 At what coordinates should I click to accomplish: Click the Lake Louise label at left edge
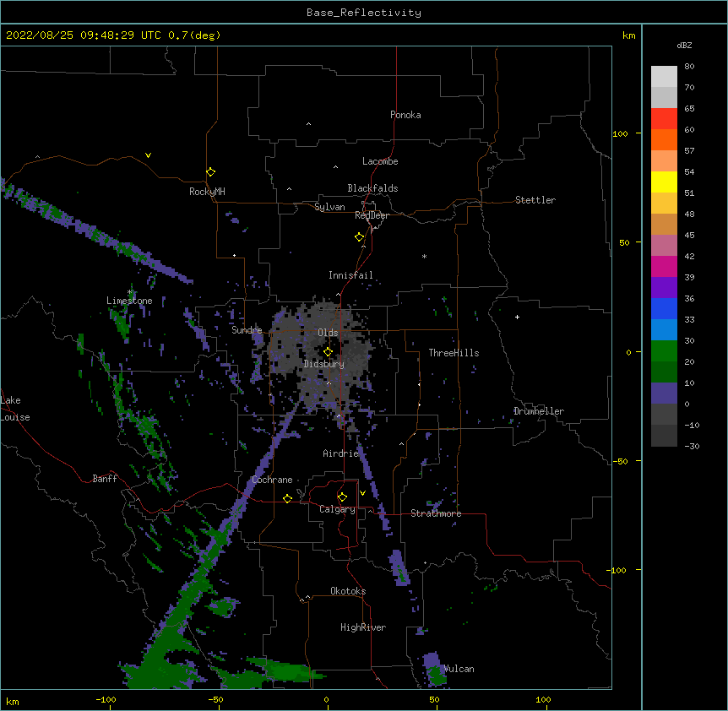pyautogui.click(x=15, y=409)
